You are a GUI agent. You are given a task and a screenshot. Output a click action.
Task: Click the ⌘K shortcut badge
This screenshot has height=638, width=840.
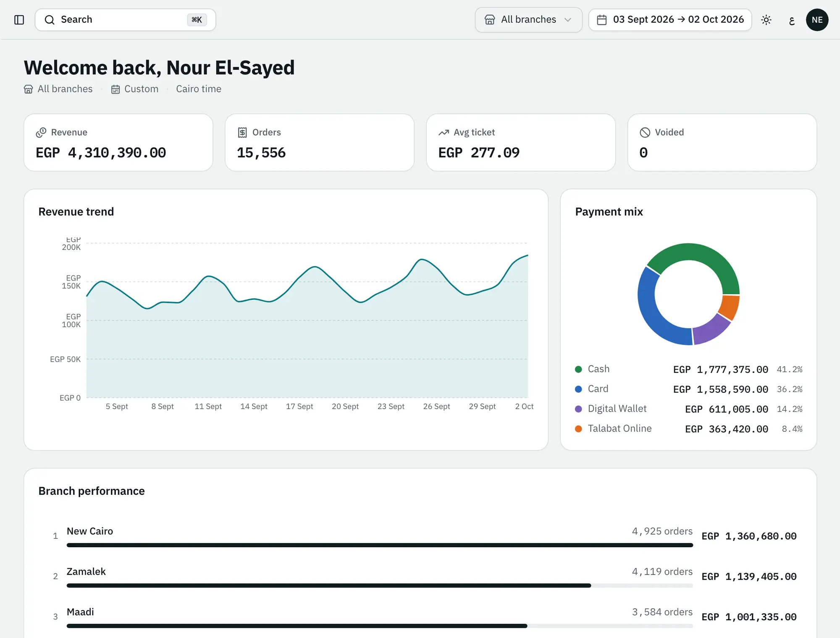pyautogui.click(x=197, y=20)
